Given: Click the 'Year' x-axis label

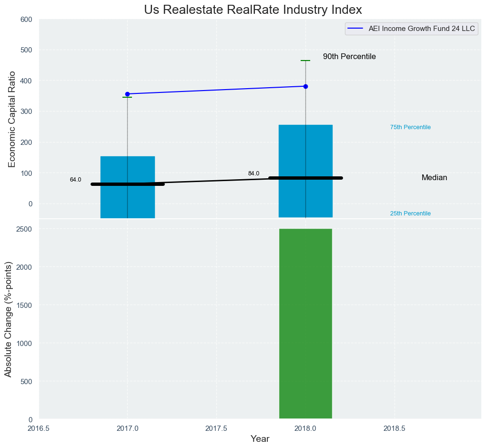Looking at the screenshot, I should coord(260,439).
